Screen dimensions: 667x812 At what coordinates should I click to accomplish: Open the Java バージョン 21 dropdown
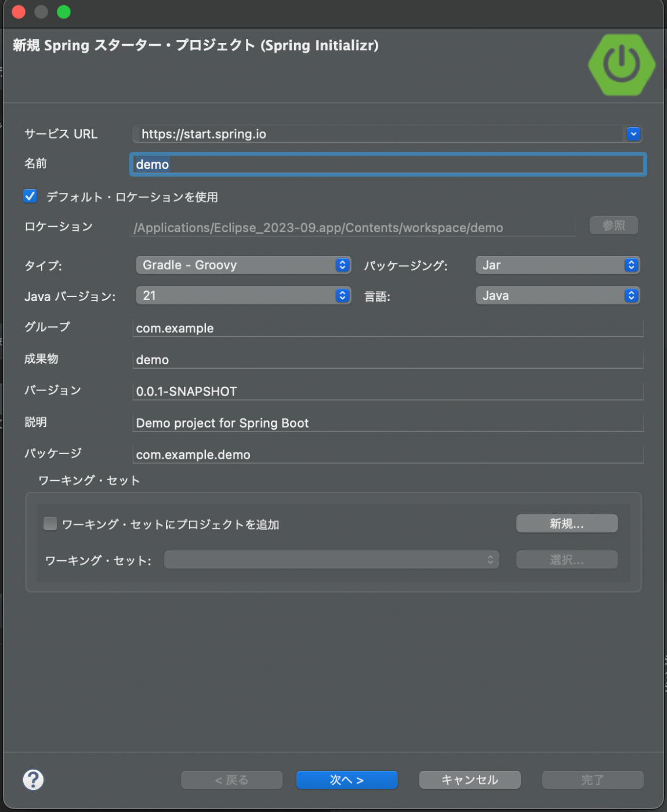pyautogui.click(x=243, y=296)
